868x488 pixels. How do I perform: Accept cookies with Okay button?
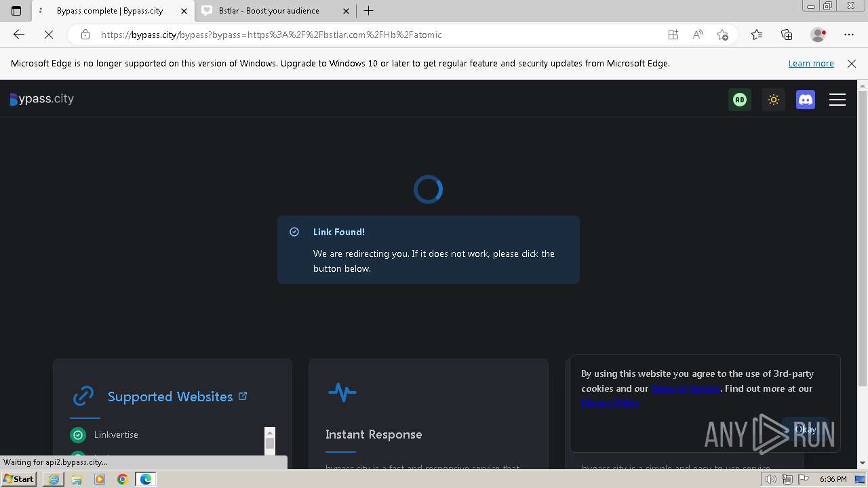click(x=806, y=429)
